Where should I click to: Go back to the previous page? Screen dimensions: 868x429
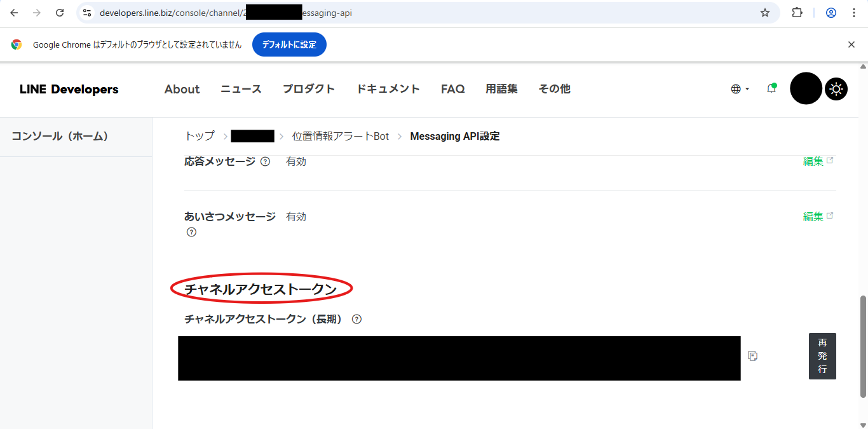point(14,13)
